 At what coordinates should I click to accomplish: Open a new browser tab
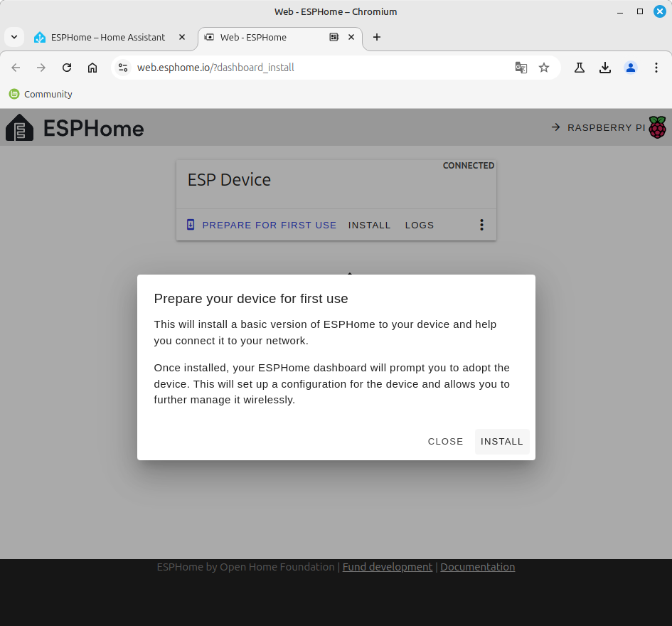377,37
